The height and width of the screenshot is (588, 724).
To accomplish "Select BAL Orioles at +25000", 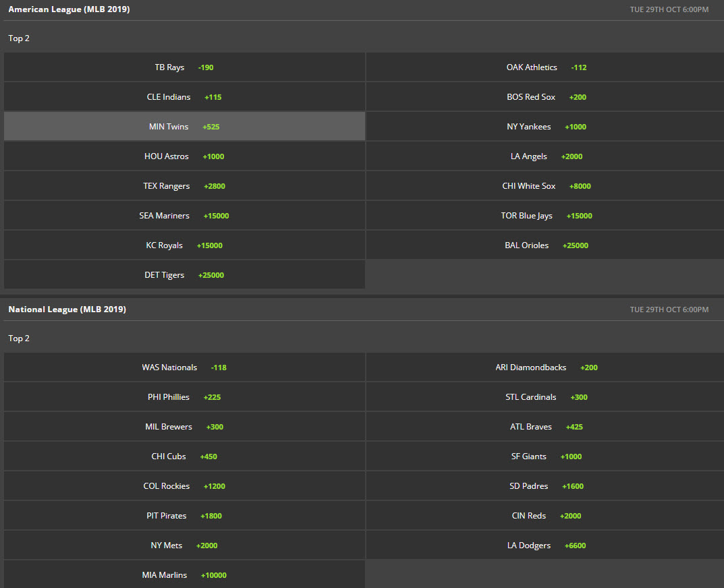I will coord(545,245).
